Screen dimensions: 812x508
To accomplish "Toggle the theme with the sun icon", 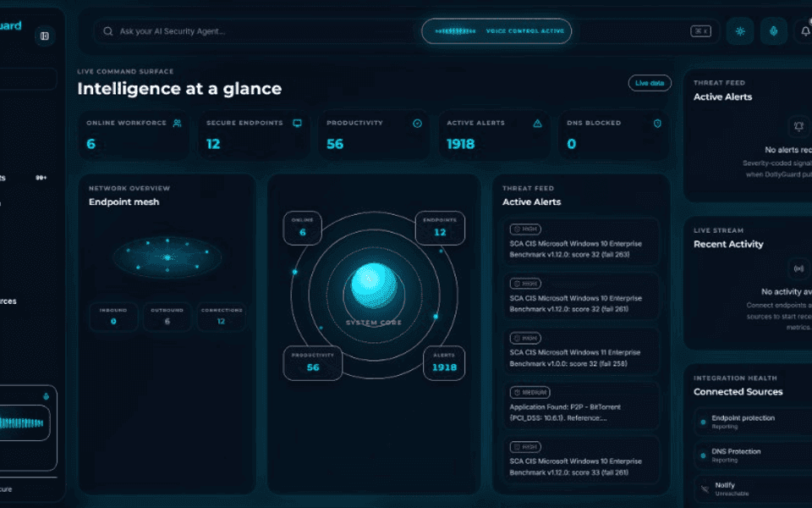I will click(740, 31).
